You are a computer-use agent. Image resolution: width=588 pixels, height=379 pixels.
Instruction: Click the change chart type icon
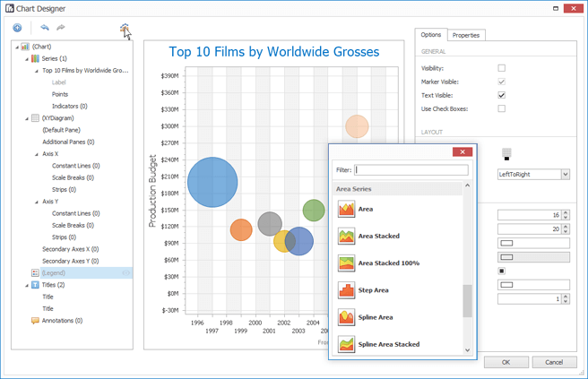pyautogui.click(x=125, y=30)
